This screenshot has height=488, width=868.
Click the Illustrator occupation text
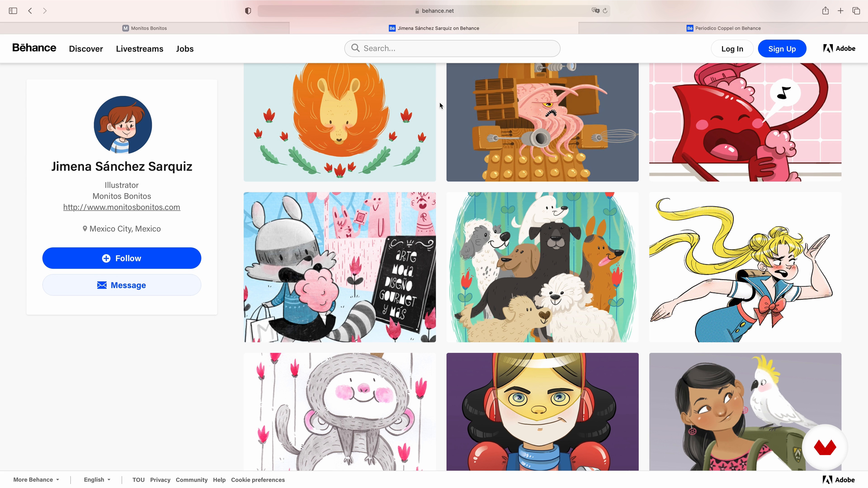(x=122, y=185)
